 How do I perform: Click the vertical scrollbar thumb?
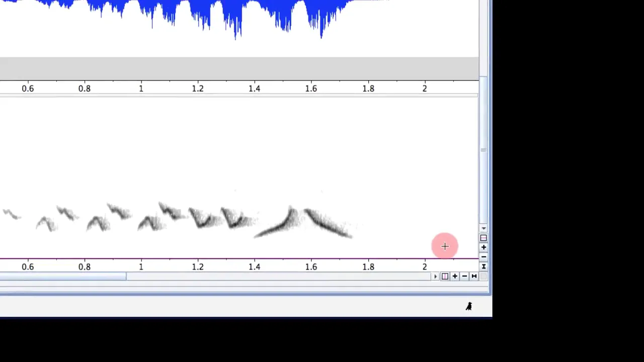484,150
